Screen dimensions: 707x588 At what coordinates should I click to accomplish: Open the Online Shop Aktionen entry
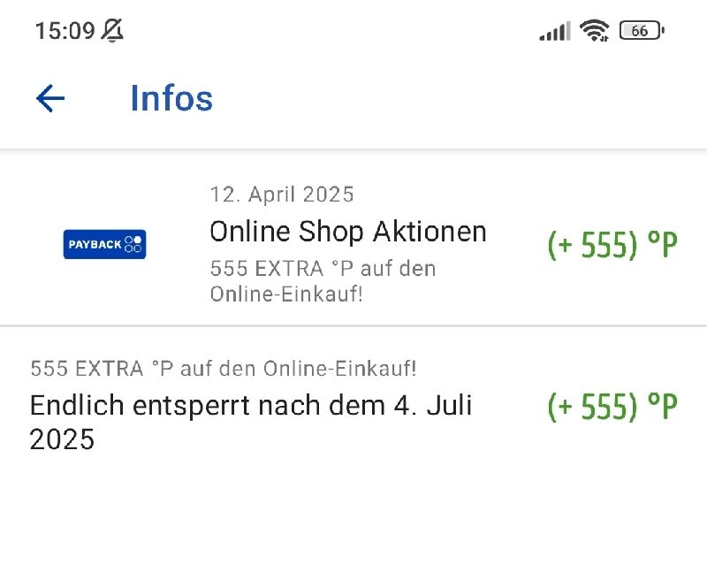[x=353, y=238]
